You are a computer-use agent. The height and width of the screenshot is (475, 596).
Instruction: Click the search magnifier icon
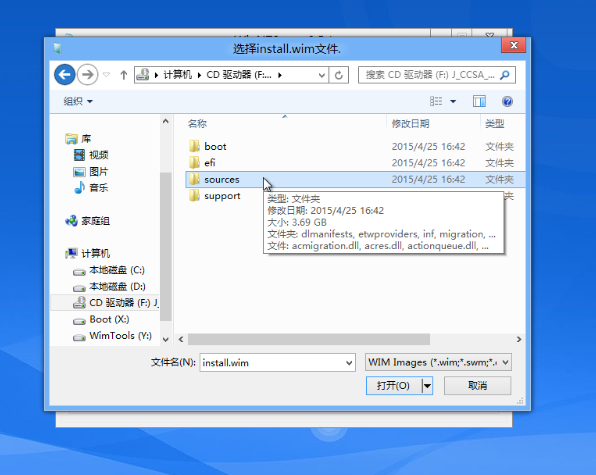click(x=505, y=75)
